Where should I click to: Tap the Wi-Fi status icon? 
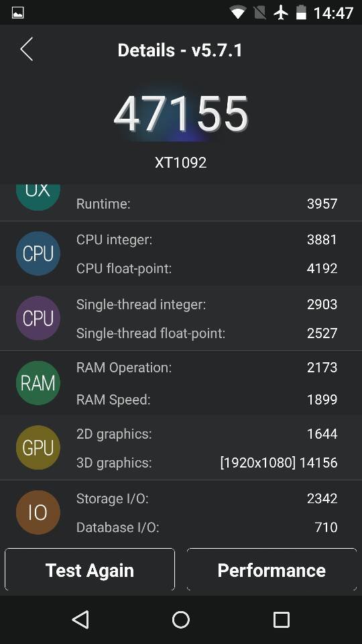237,13
